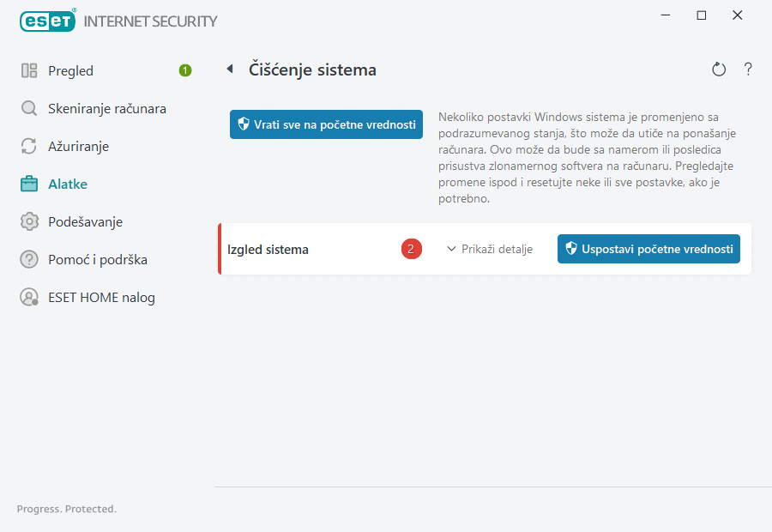Click the Ažuriranje refresh icon
Screen dimensions: 772x532
pyautogui.click(x=29, y=146)
